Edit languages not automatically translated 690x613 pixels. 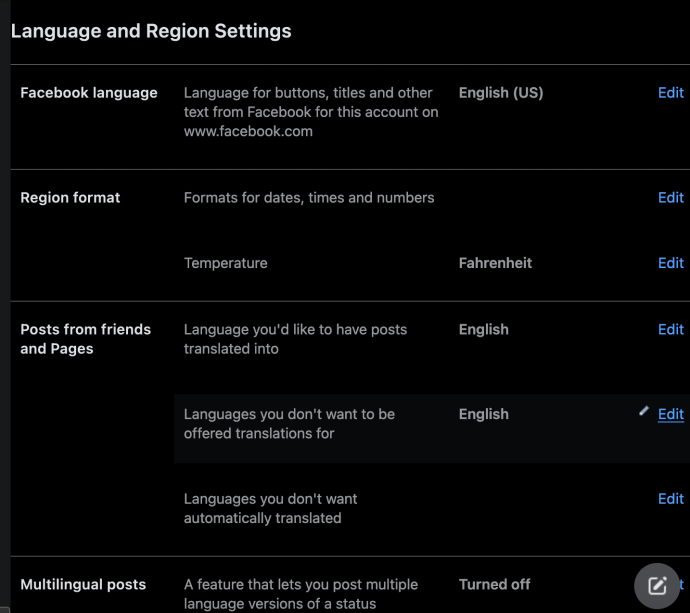pos(670,499)
